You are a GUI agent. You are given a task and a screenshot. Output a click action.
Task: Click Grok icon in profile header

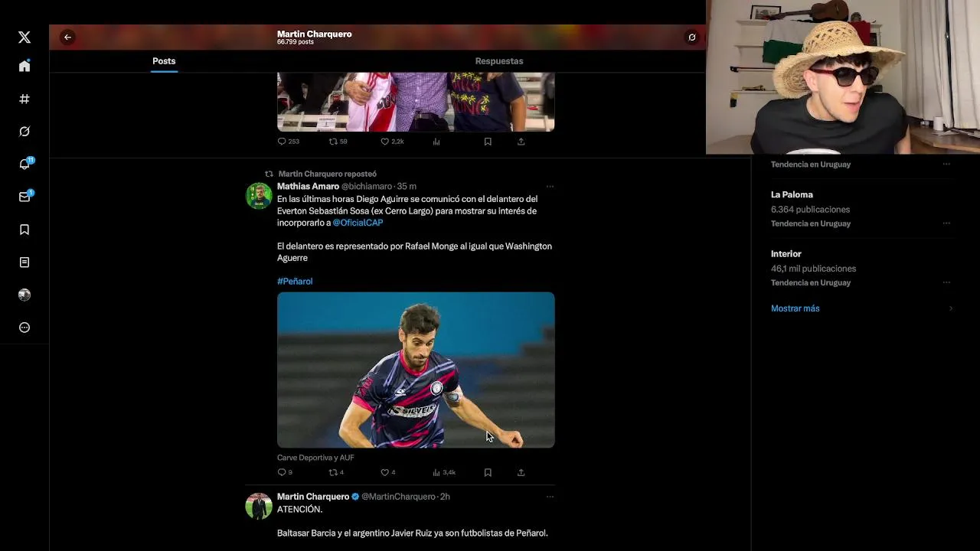pos(691,37)
